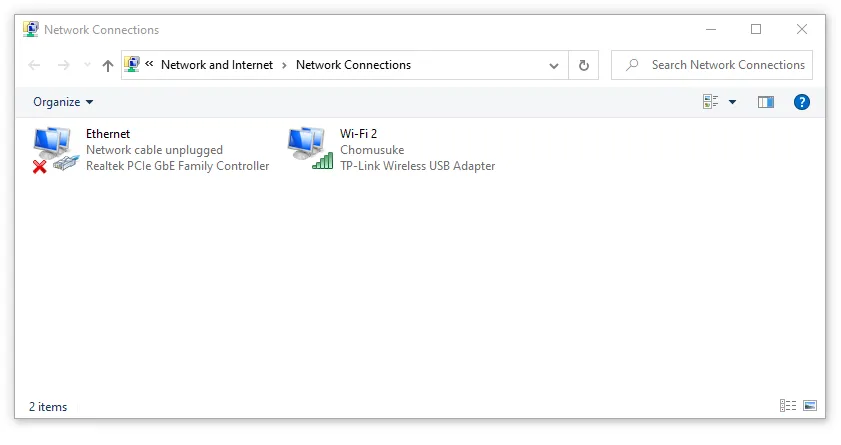This screenshot has height=445, width=841.
Task: Open the address bar history dropdown
Action: [554, 66]
